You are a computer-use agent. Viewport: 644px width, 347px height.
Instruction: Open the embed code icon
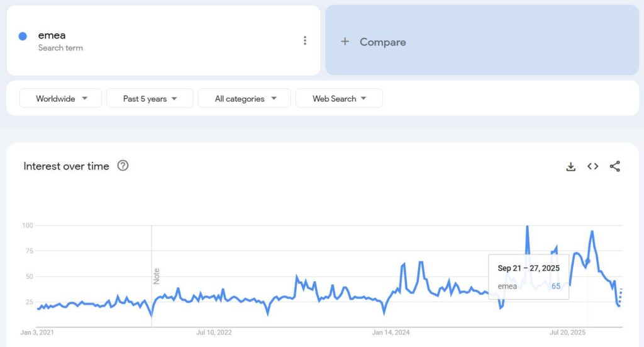tap(592, 166)
